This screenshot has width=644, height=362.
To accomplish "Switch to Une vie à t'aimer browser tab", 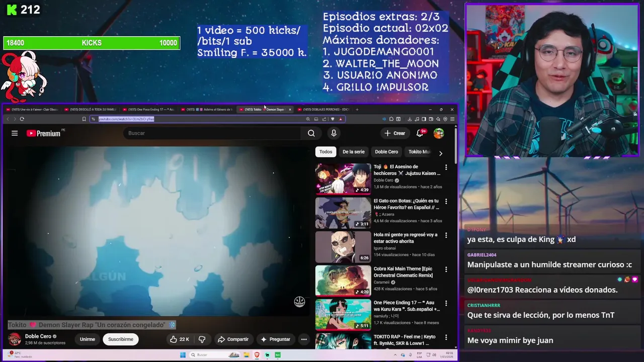I will 31,110.
